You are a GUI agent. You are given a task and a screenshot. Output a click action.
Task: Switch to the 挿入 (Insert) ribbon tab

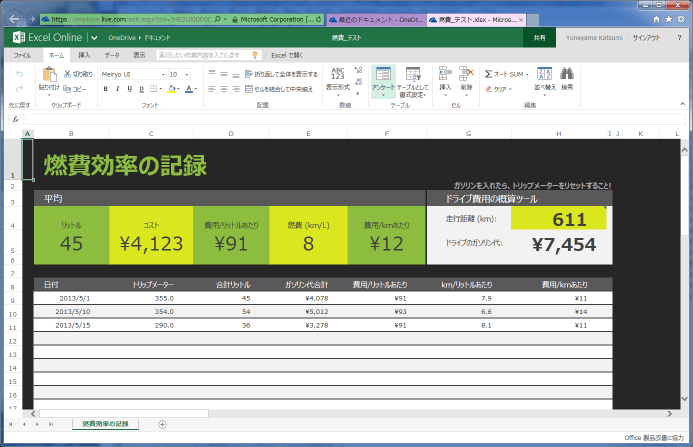[x=84, y=55]
